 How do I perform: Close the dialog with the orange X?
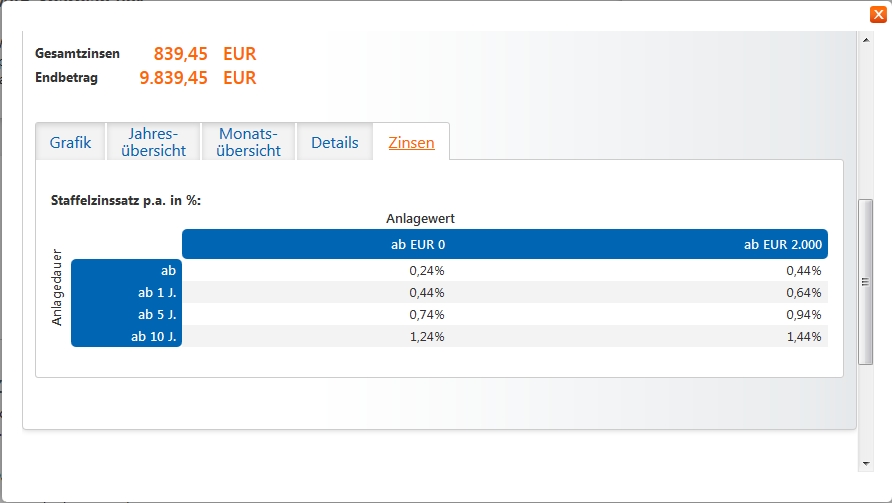pos(877,14)
